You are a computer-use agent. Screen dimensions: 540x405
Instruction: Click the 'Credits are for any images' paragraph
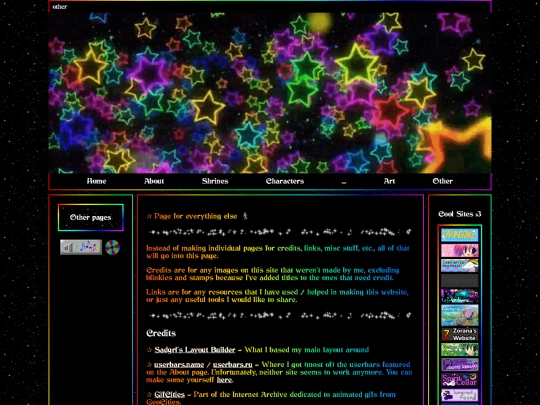(272, 274)
